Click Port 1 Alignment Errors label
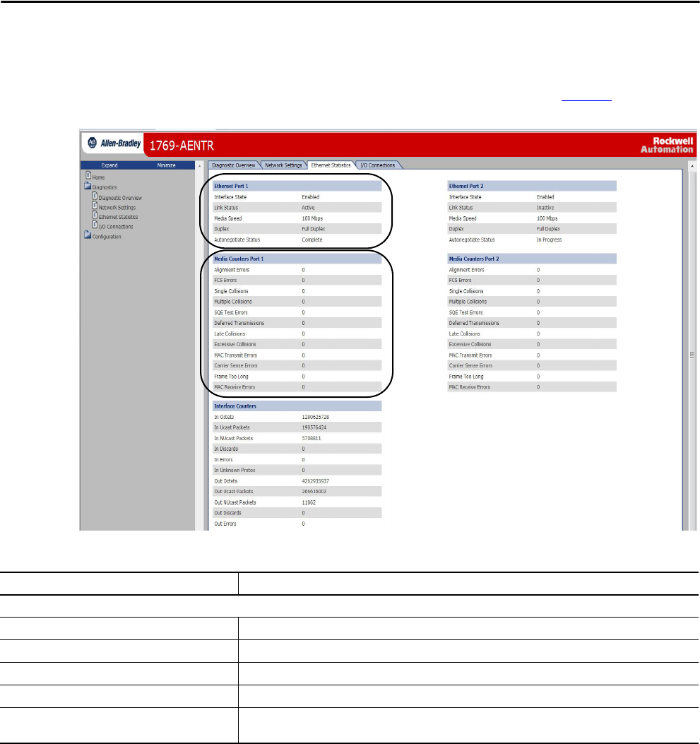 [232, 270]
